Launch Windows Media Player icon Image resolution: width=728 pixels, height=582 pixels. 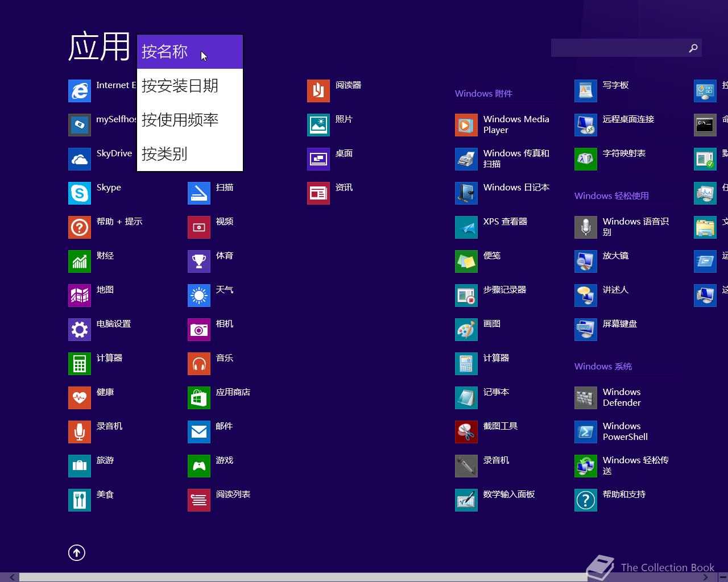pos(466,125)
